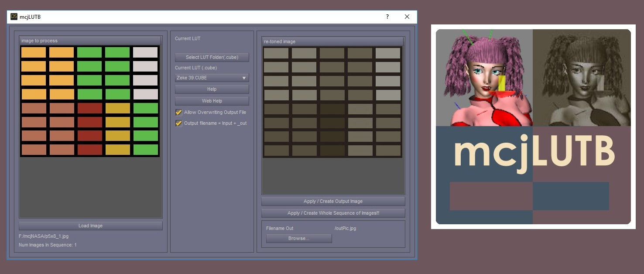Toggle Output filename = Input + _out checkbox

178,123
